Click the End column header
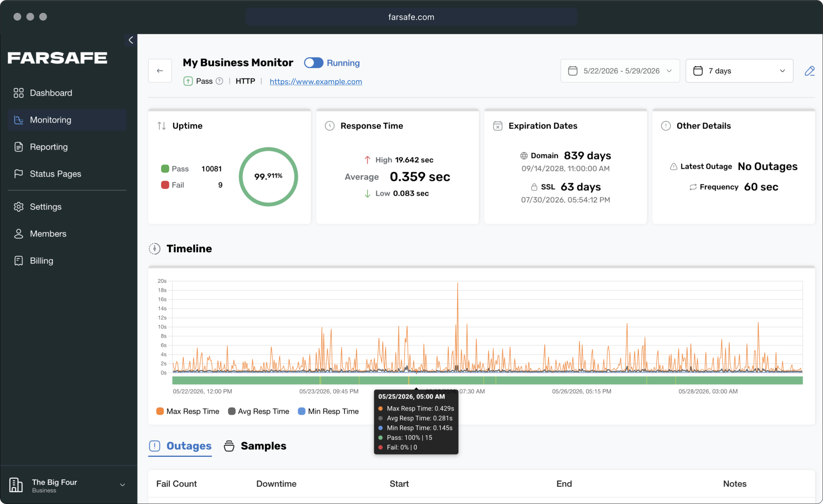 564,484
